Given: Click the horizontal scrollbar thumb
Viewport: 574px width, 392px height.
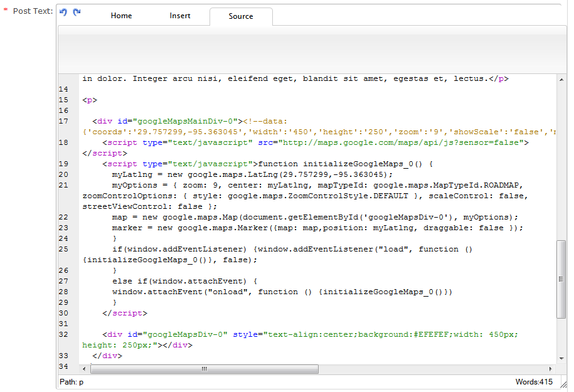Looking at the screenshot, I should tap(204, 369).
